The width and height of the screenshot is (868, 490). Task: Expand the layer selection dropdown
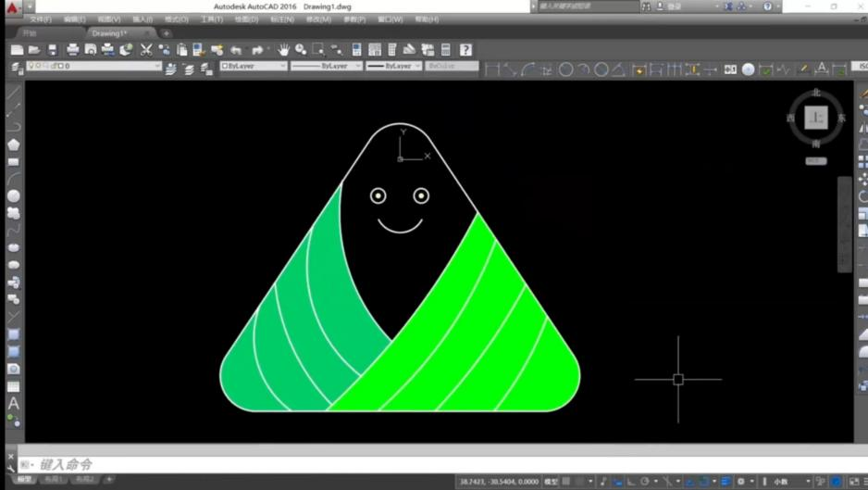93,67
